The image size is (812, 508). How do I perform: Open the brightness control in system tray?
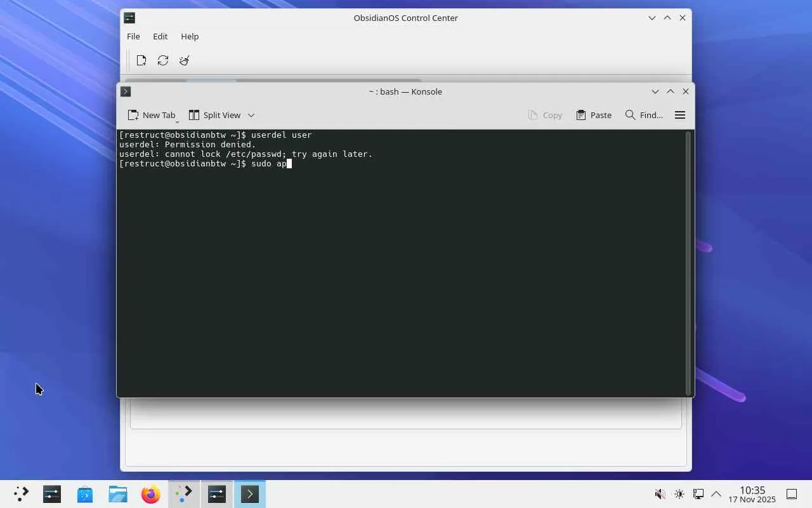point(679,494)
